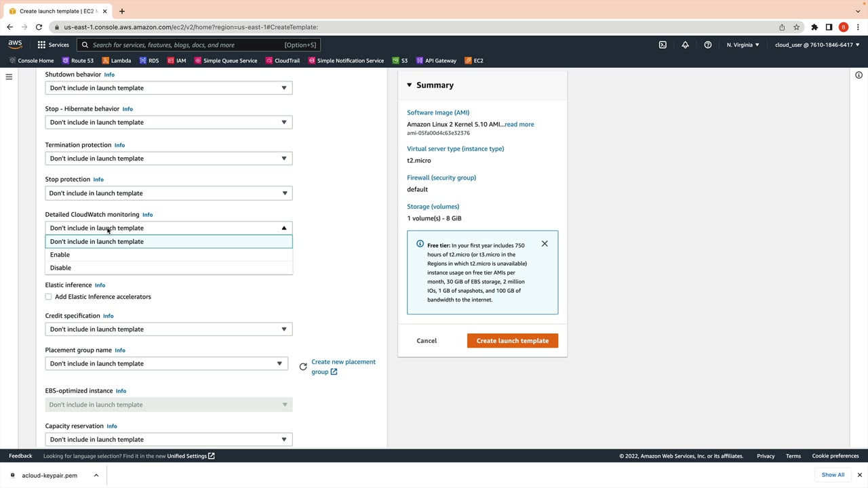The width and height of the screenshot is (868, 488).
Task: Switch to the Create launch template tab
Action: pyautogui.click(x=58, y=11)
